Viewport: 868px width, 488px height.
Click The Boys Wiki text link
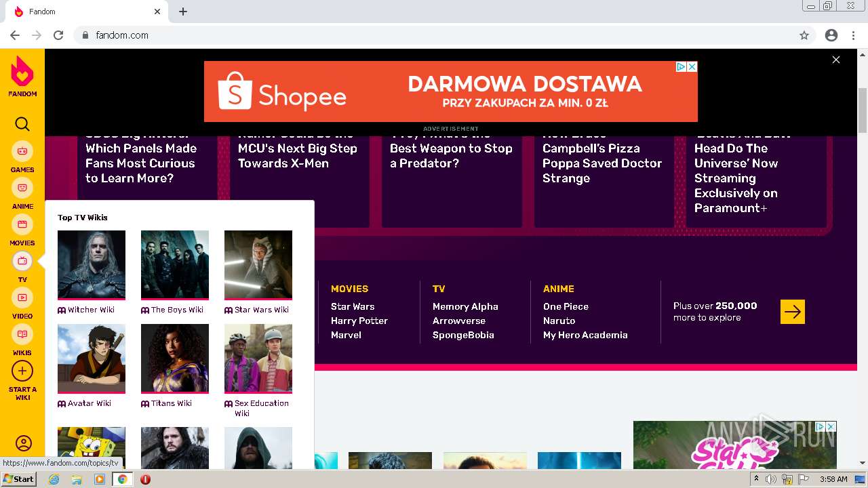[x=177, y=310]
